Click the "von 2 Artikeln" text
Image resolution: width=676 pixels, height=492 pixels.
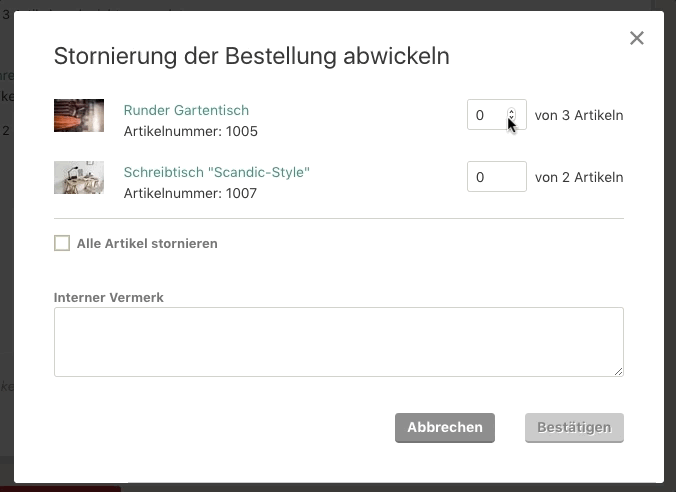pos(579,177)
